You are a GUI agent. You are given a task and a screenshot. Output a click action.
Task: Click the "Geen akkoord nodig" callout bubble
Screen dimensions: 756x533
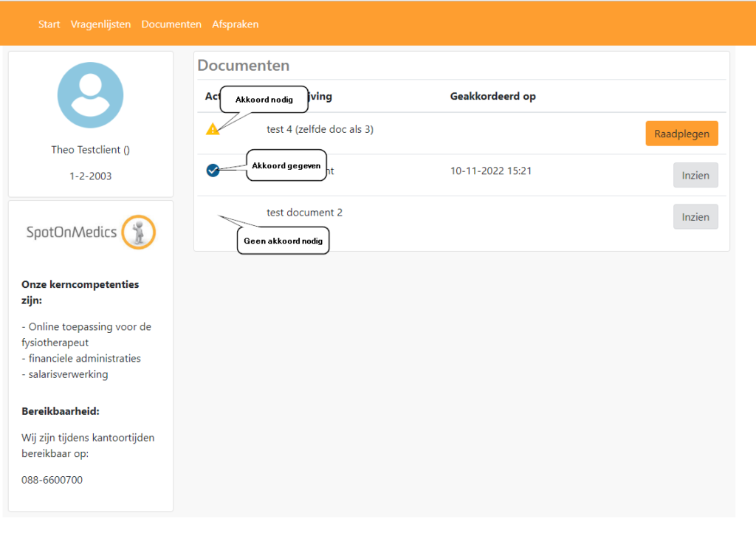pos(283,241)
